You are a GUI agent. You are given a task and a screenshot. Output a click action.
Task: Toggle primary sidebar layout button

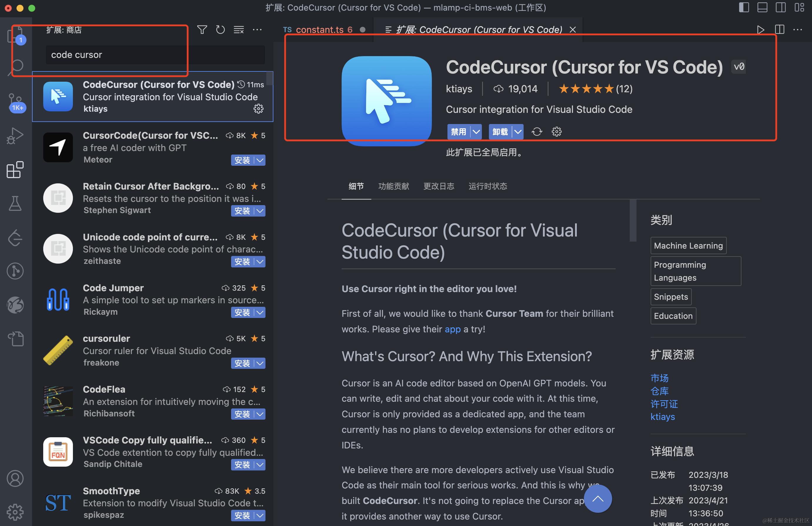click(744, 8)
